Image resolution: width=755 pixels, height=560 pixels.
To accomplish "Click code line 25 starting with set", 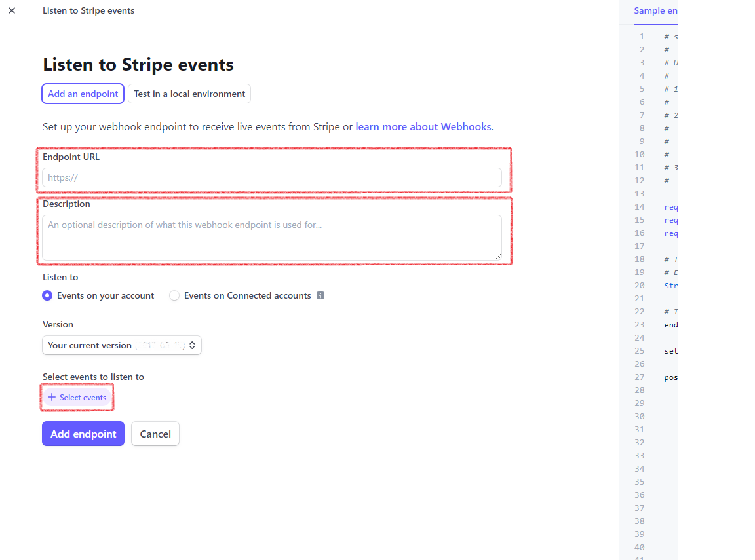I will coord(670,350).
